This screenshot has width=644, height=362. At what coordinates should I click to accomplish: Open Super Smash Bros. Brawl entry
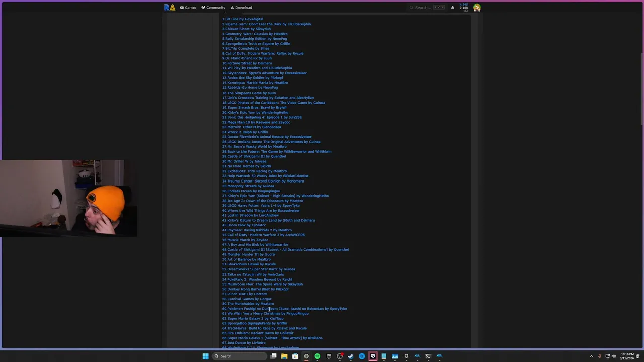(x=255, y=107)
